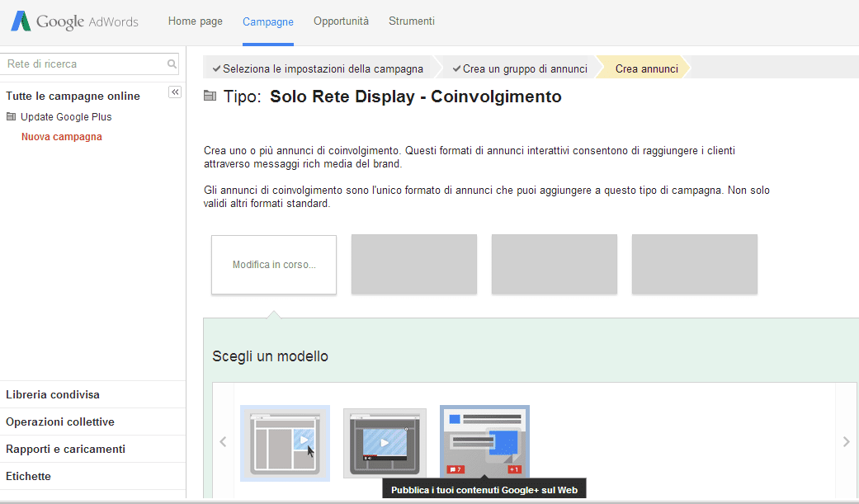Open Nuova campagna
The width and height of the screenshot is (859, 504).
tap(61, 136)
